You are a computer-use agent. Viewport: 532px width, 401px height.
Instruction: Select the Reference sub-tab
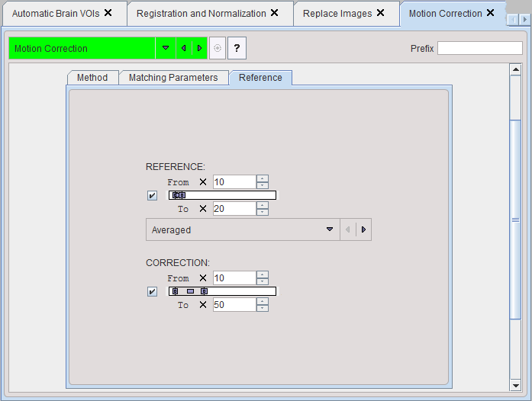[x=260, y=78]
